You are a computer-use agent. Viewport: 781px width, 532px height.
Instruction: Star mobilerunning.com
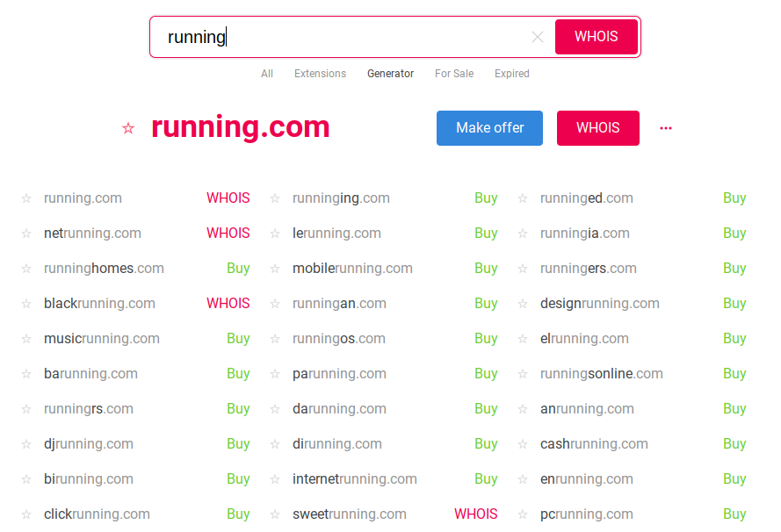[x=274, y=269]
